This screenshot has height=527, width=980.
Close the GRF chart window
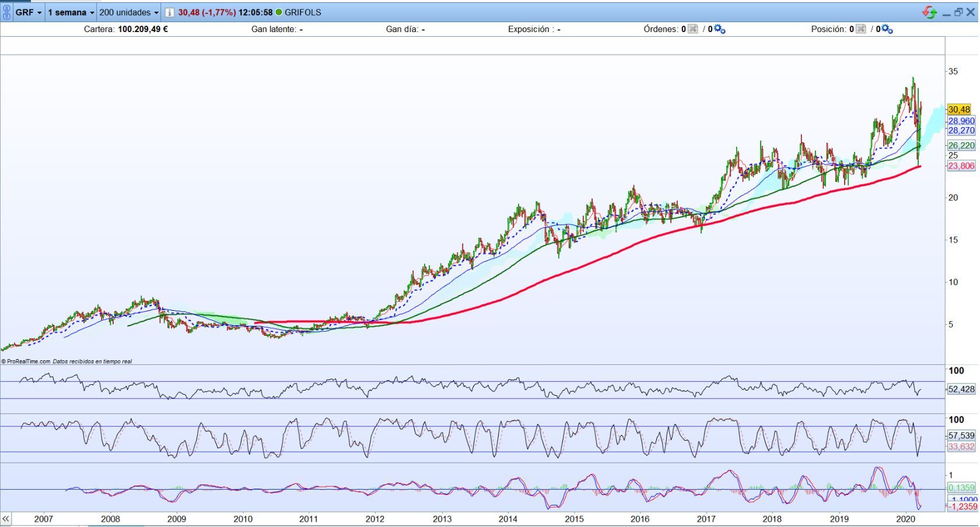coord(971,12)
